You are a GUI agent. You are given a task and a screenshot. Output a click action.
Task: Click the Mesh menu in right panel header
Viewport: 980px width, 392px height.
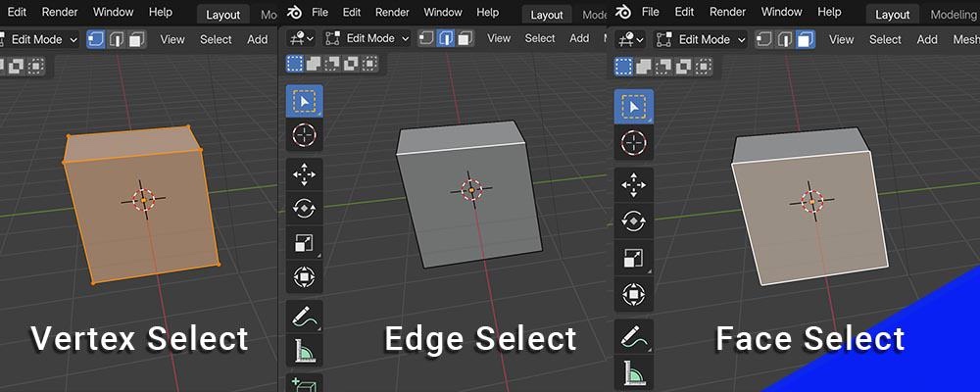point(965,39)
